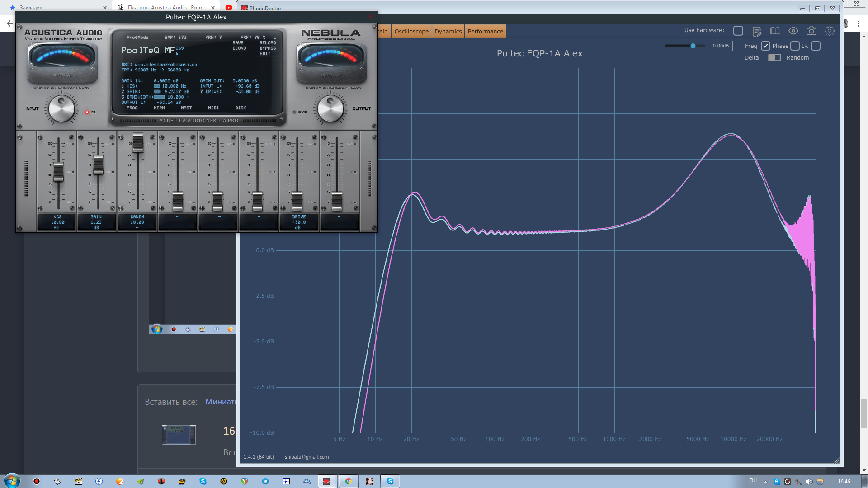The height and width of the screenshot is (488, 868).
Task: Take a snapshot with camera icon
Action: (811, 31)
